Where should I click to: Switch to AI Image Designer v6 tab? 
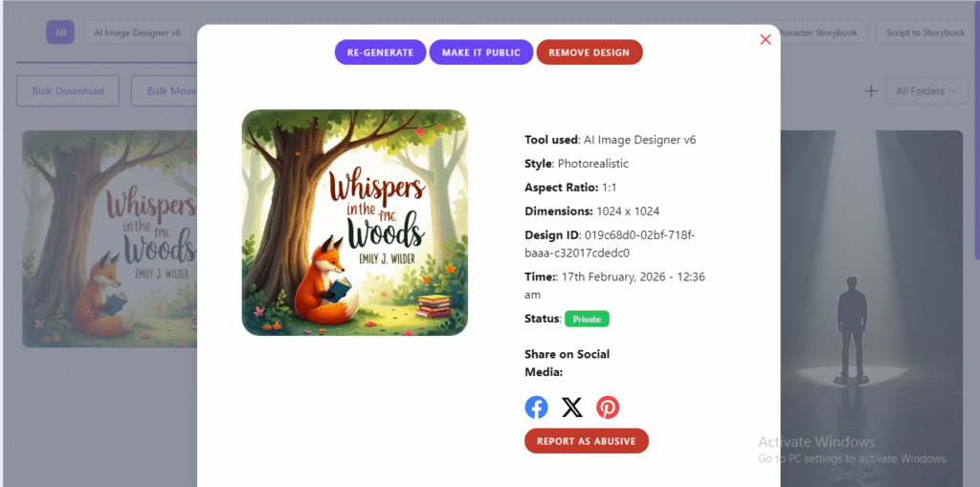137,33
